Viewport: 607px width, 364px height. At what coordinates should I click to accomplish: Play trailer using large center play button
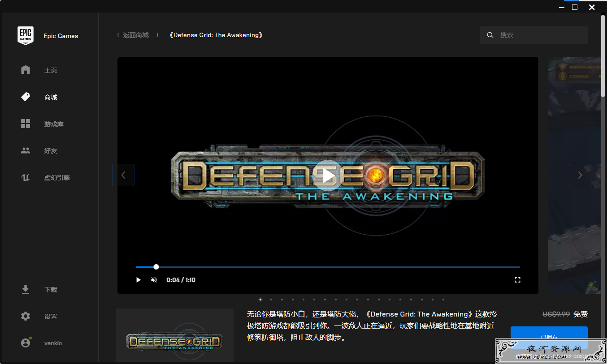328,176
